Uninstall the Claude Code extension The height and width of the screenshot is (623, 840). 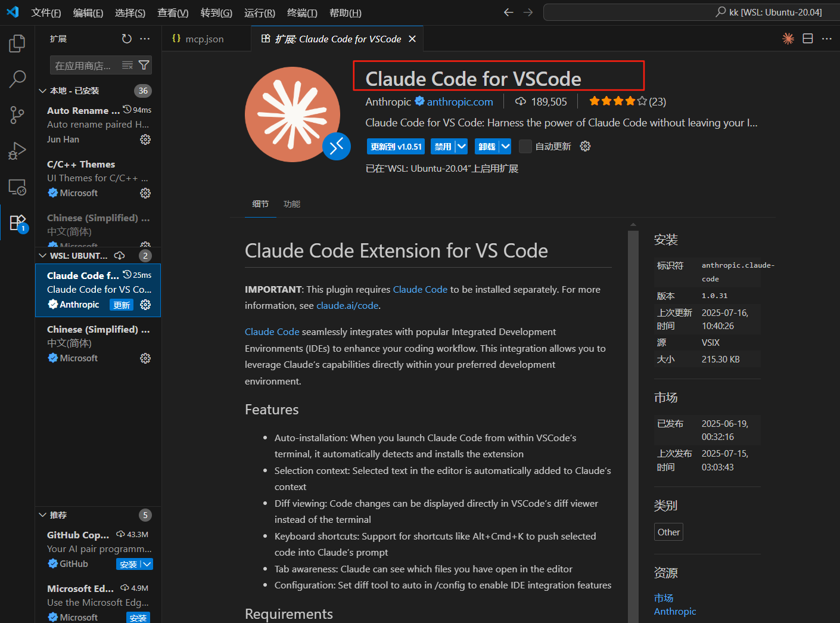(x=487, y=146)
